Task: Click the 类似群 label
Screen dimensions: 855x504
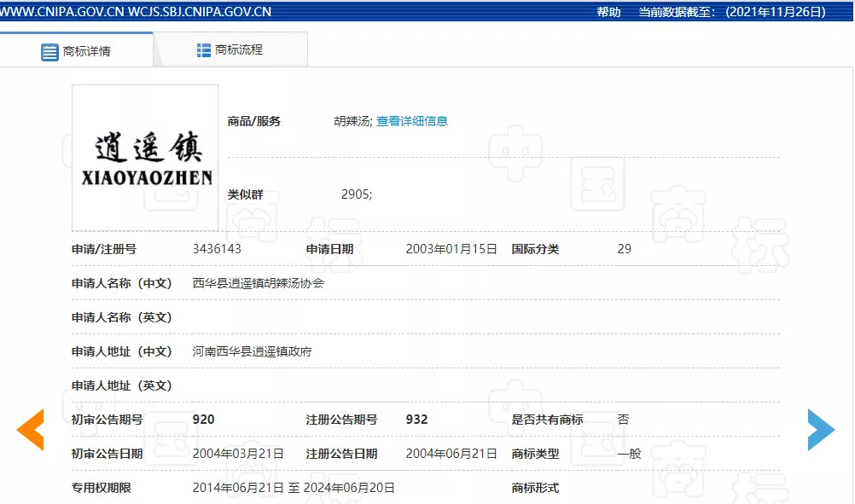Action: click(246, 194)
